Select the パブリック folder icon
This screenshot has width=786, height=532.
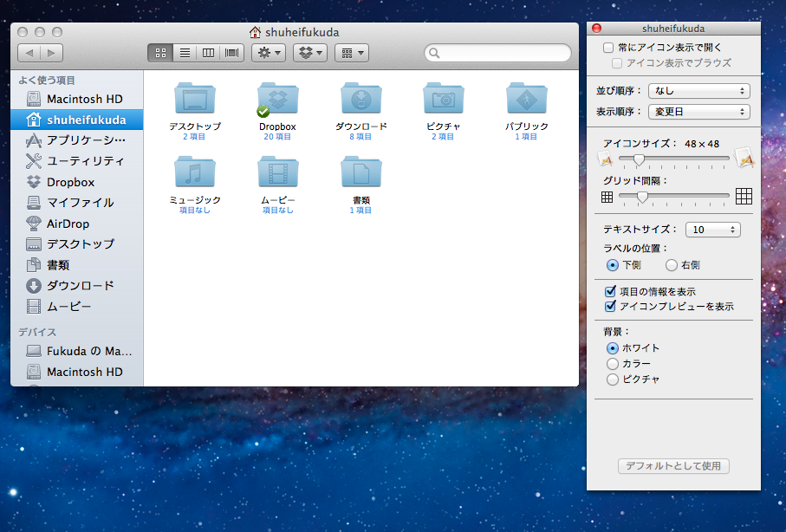point(526,98)
